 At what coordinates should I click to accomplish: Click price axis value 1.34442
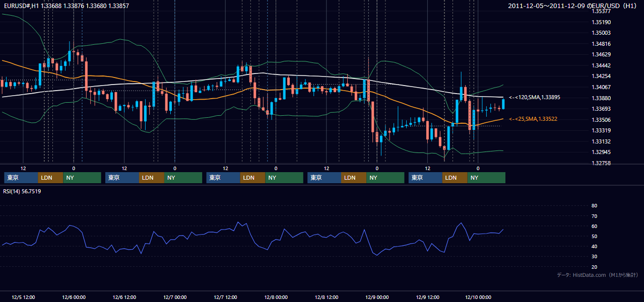[x=601, y=65]
